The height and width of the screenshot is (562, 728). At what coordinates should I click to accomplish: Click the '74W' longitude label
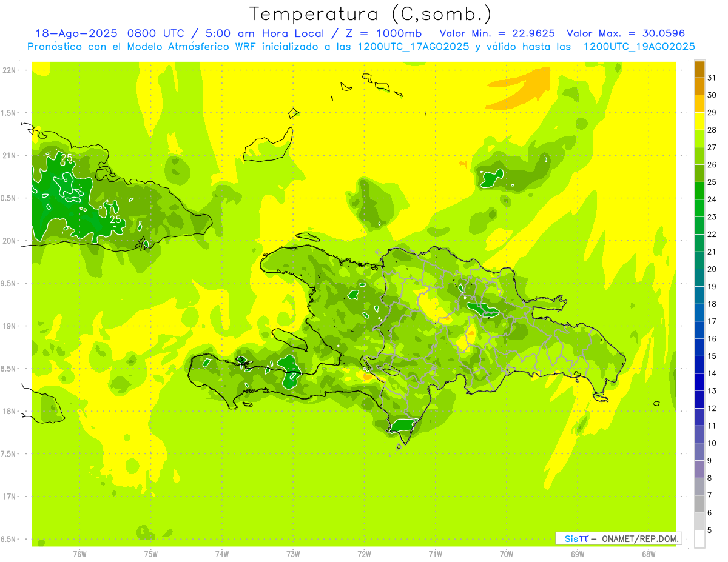221,554
